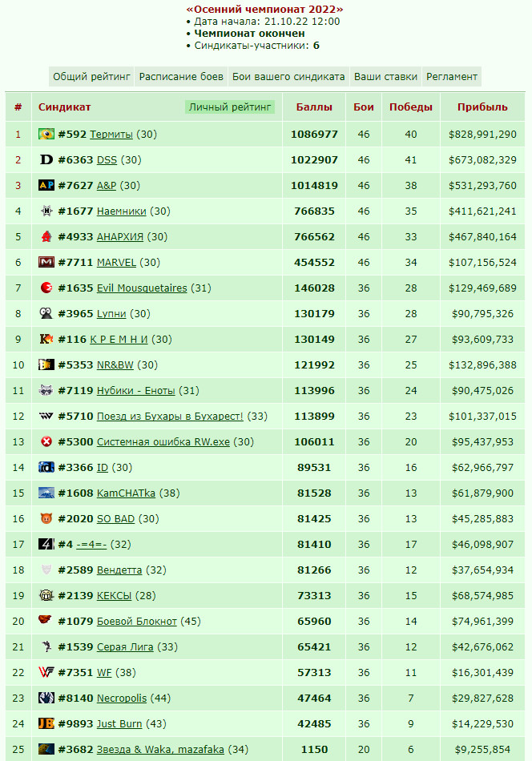Open the Бои вашего синдиката tab
Image resolution: width=532 pixels, height=761 pixels.
point(288,77)
